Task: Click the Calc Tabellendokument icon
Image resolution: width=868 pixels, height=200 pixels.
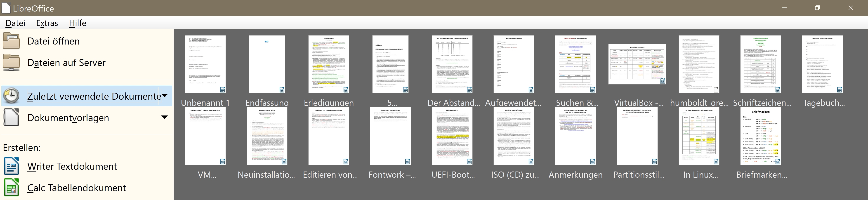Action: pos(12,188)
